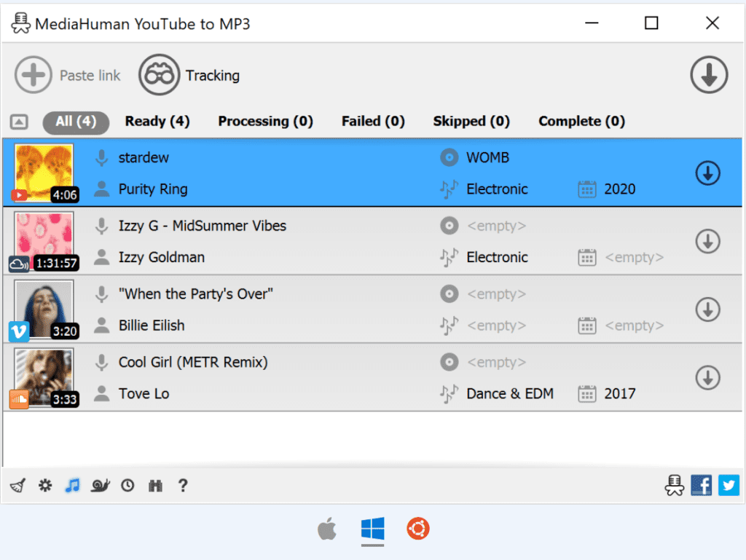Click the Billie Eilish track thumbnail
Viewport: 746px width, 560px height.
click(x=44, y=309)
